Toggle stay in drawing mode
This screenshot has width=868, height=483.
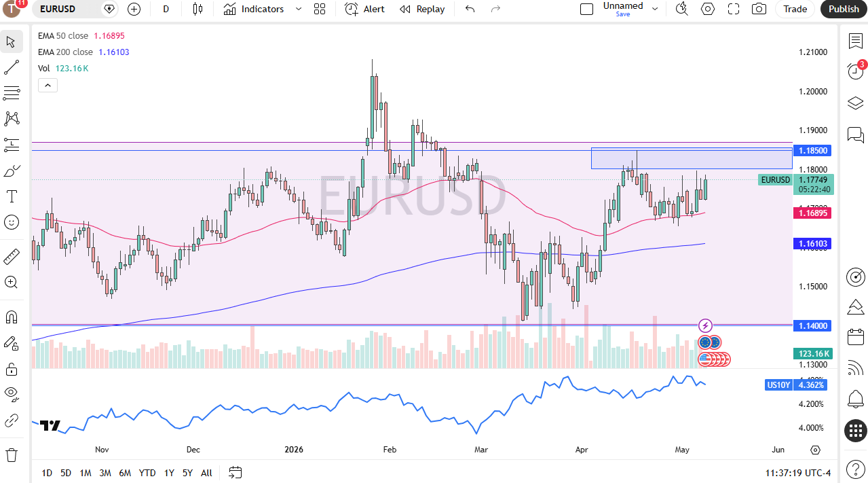tap(11, 343)
